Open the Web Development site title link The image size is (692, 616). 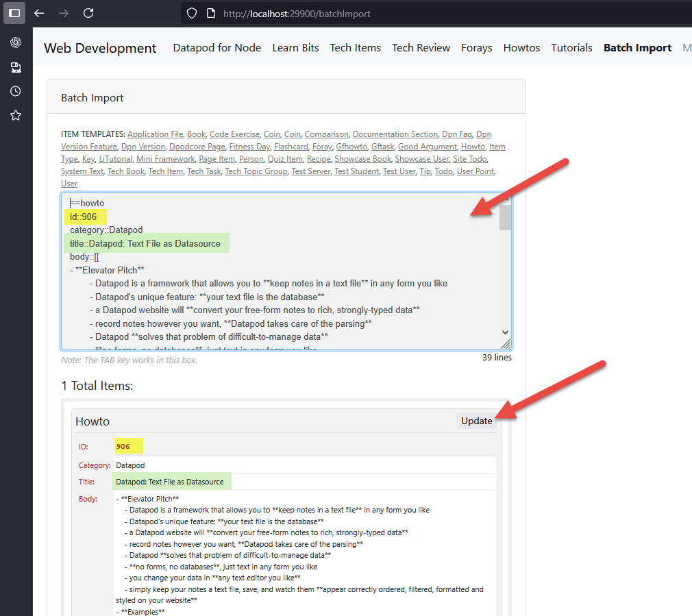click(x=100, y=48)
